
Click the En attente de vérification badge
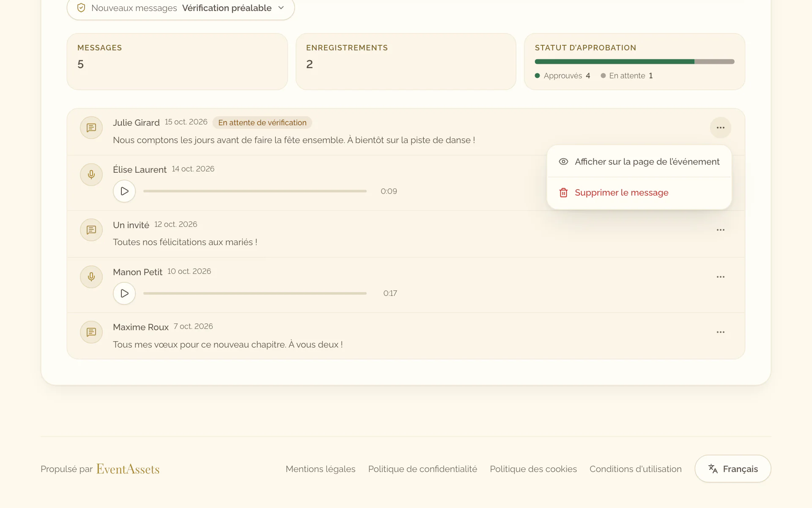click(262, 123)
